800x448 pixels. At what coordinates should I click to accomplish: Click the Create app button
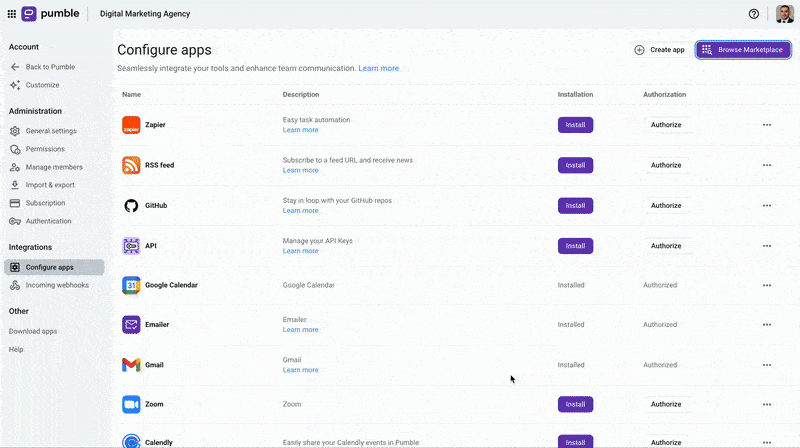[659, 49]
